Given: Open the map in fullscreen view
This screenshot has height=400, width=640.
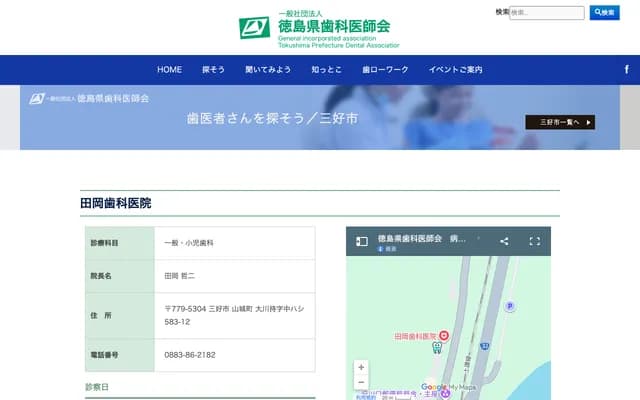Looking at the screenshot, I should [x=535, y=241].
